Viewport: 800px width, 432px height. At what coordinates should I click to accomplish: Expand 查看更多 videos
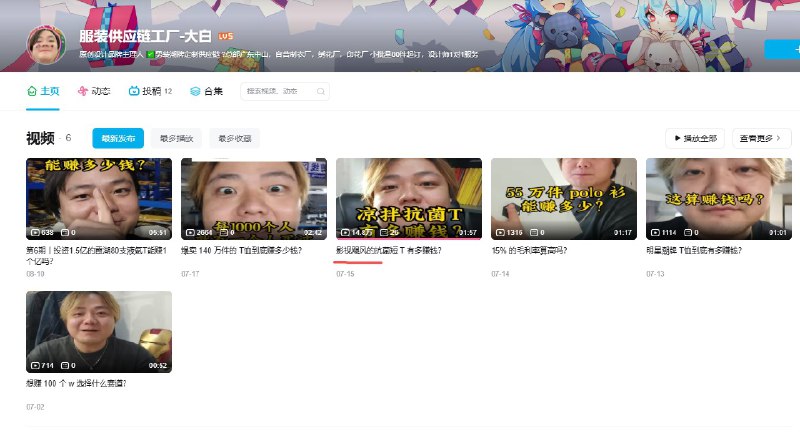click(x=762, y=138)
